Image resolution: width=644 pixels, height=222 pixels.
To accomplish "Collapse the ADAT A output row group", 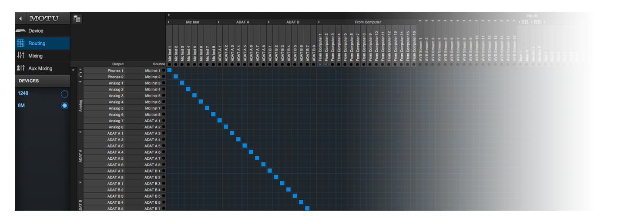I will click(x=80, y=132).
